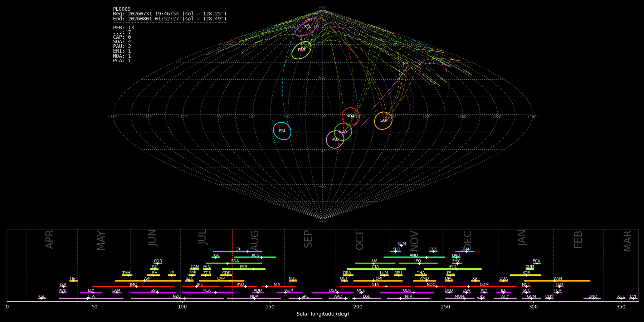The width and height of the screenshot is (644, 322).
Task: Click the 'SDA: 4' count in legend
Action: 122,42
